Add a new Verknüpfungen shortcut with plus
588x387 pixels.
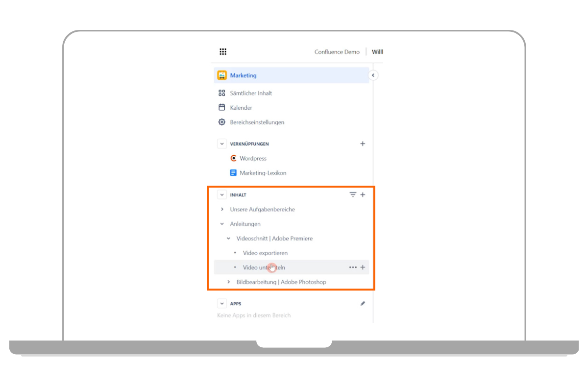coord(363,144)
